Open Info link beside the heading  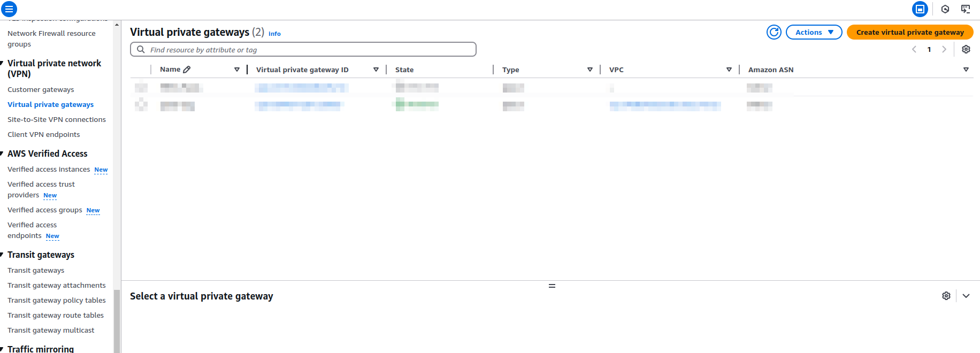pos(274,34)
